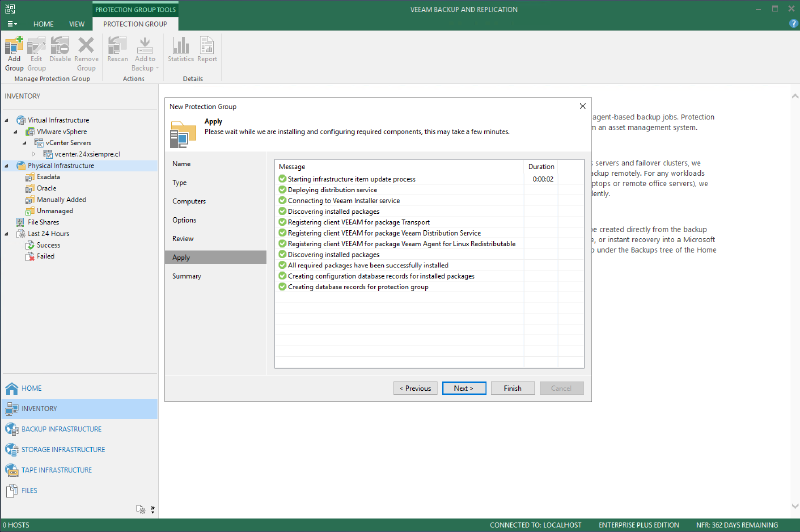The height and width of the screenshot is (532, 800).
Task: Go to the Options wizard step
Action: pos(184,220)
